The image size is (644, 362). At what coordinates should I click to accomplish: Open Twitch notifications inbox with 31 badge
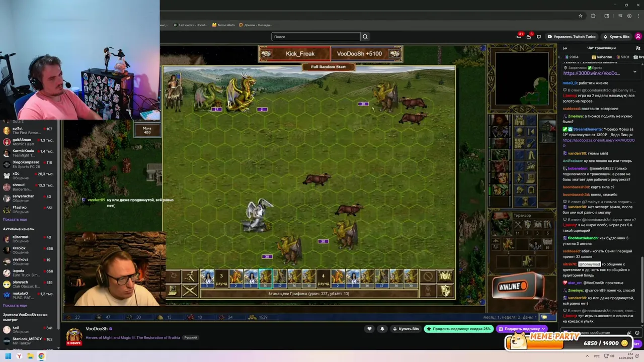click(519, 37)
